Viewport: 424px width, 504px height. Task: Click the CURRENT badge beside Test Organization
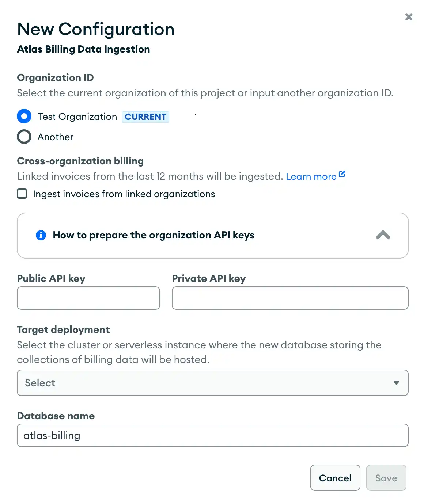click(x=145, y=117)
